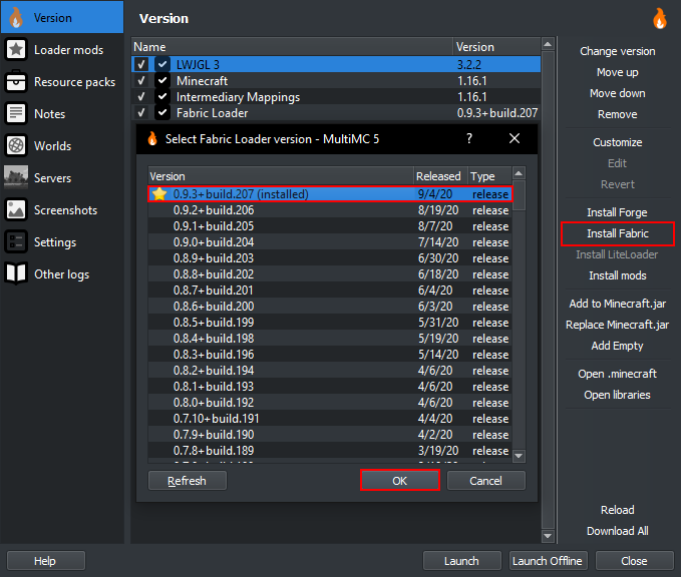Click the star icon on installed version row

pos(160,194)
